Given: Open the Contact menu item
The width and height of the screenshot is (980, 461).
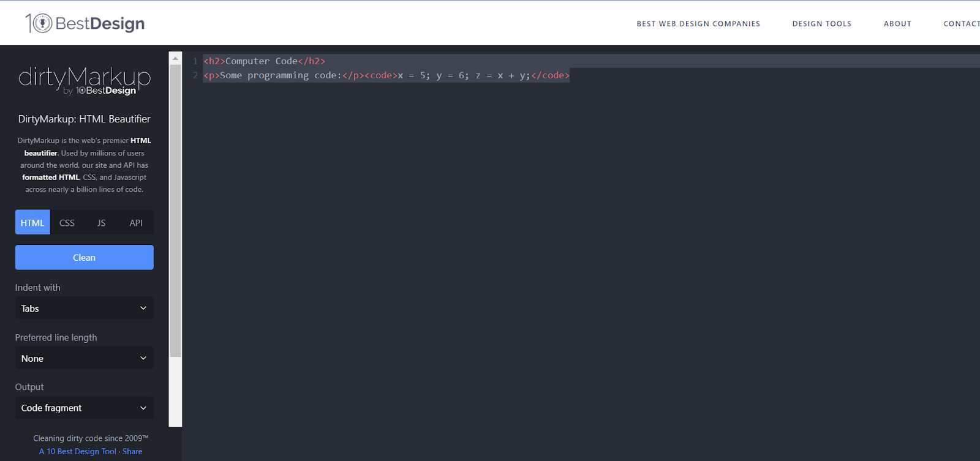Looking at the screenshot, I should coord(962,24).
